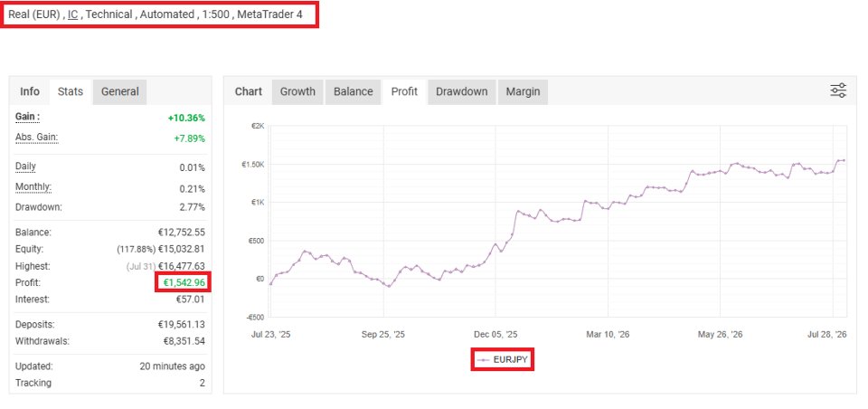Click the 20 minutes ago updated text
The height and width of the screenshot is (409, 868).
(172, 366)
